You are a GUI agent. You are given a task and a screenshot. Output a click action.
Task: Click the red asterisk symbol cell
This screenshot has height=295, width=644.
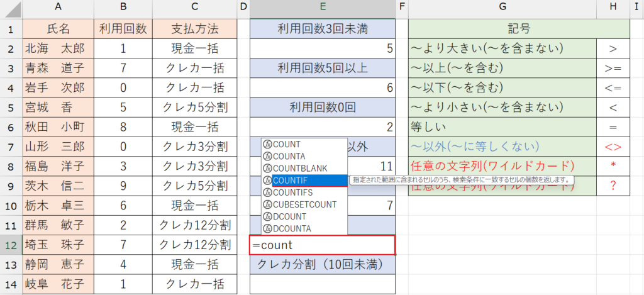[x=613, y=167]
